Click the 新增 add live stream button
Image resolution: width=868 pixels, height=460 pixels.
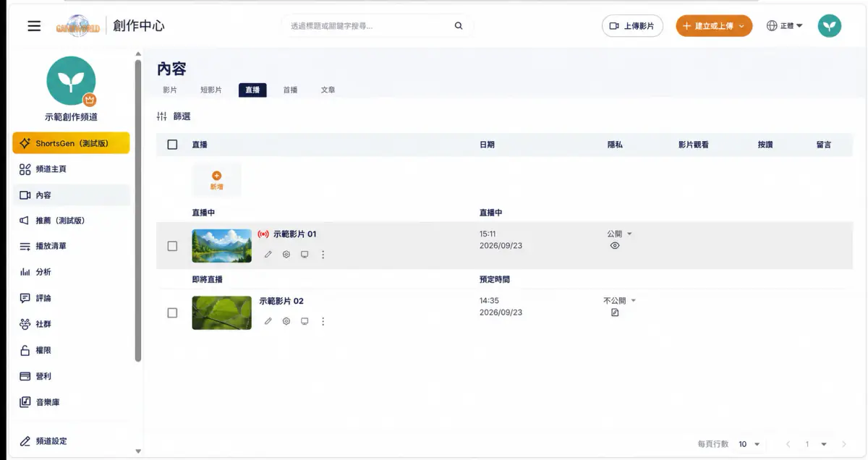point(216,180)
